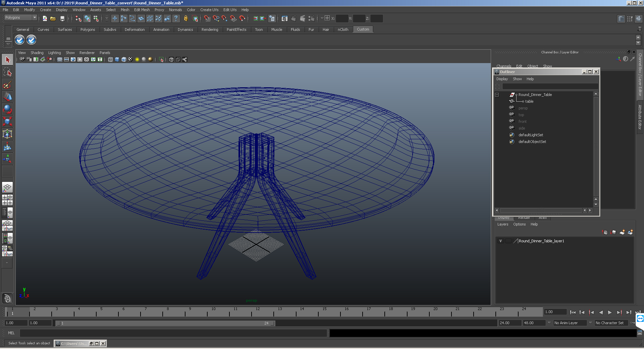Switch to the Dynamics shelf tab
This screenshot has width=644, height=349.
pyautogui.click(x=185, y=30)
